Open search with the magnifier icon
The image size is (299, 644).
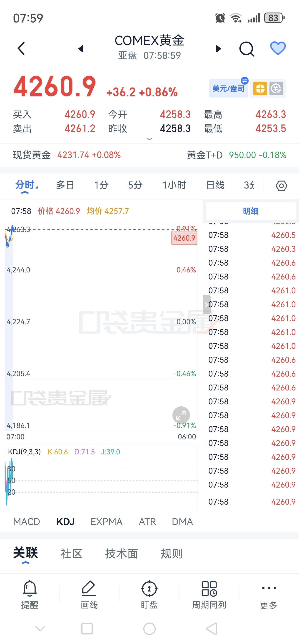click(x=247, y=49)
